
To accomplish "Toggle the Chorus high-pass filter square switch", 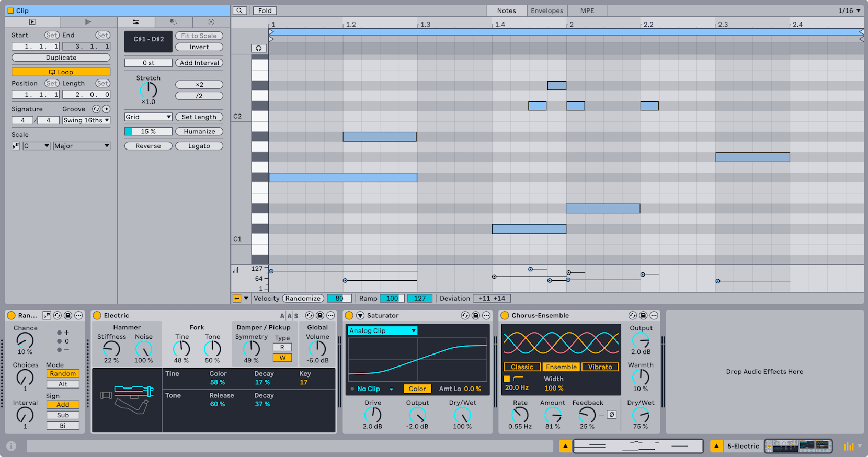I will click(507, 379).
